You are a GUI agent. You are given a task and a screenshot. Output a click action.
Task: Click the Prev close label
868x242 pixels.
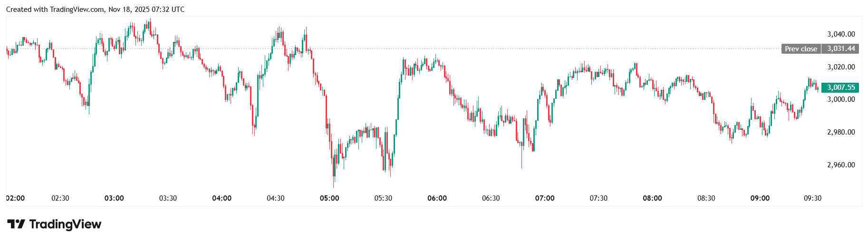click(800, 48)
